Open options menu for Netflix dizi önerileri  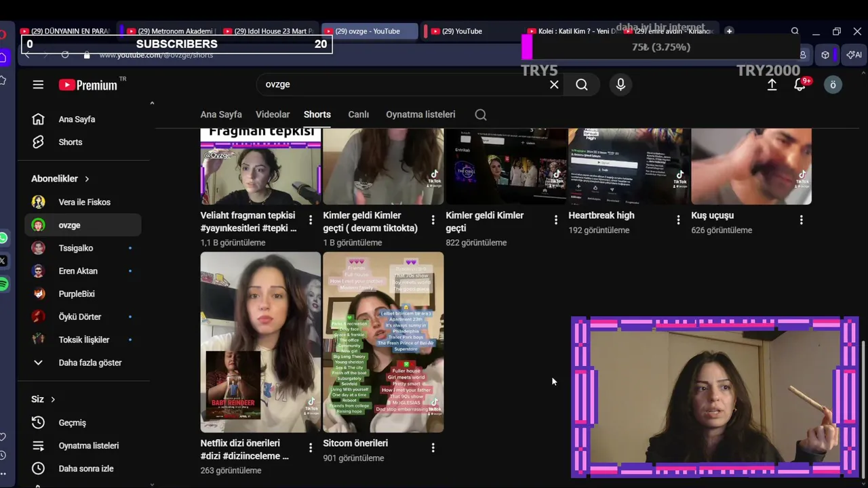pos(311,447)
